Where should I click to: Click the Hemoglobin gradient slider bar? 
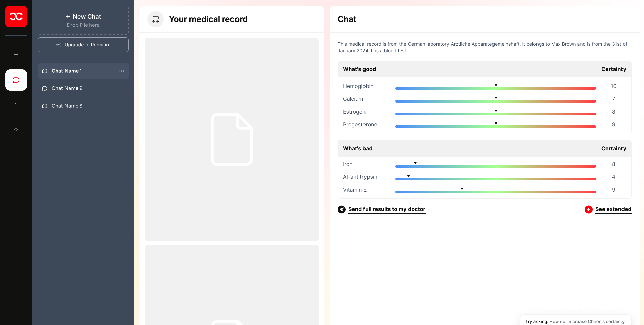[496, 88]
